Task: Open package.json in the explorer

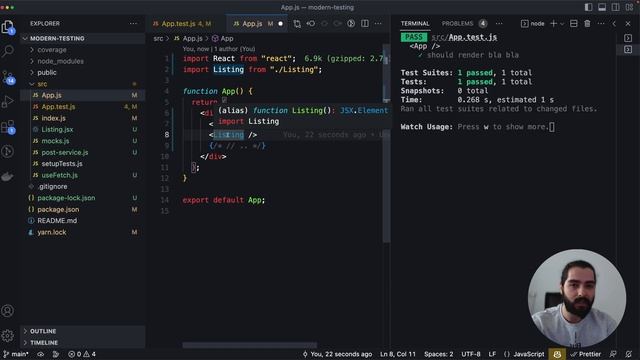Action: point(83,209)
